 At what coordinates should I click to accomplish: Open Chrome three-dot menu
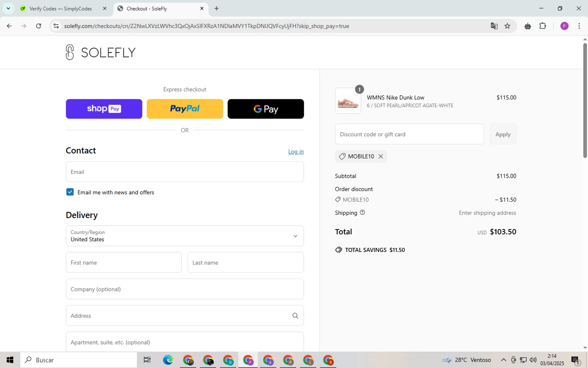point(579,26)
